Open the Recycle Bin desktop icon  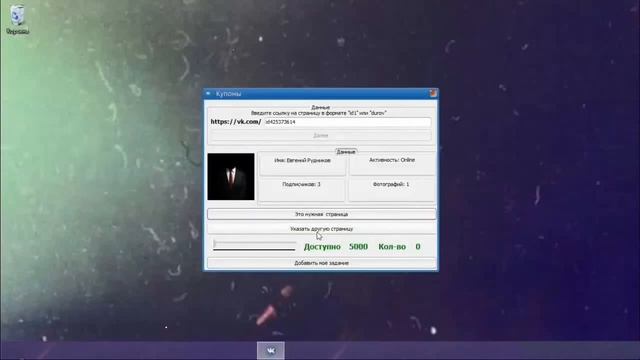(x=17, y=19)
